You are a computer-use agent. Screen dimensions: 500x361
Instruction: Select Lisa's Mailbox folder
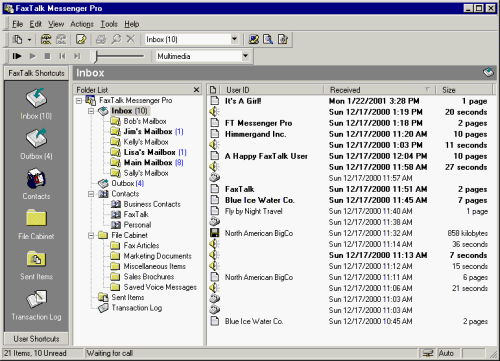coord(149,152)
